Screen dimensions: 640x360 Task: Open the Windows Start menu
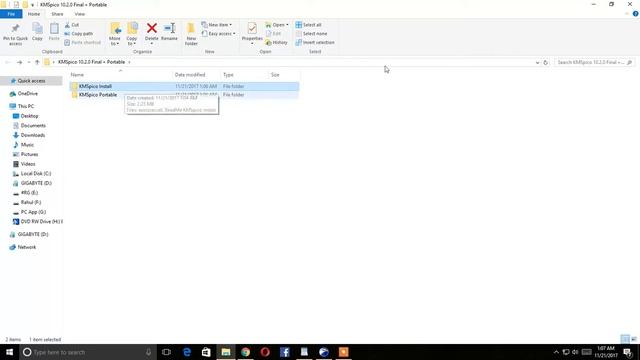(x=9, y=352)
